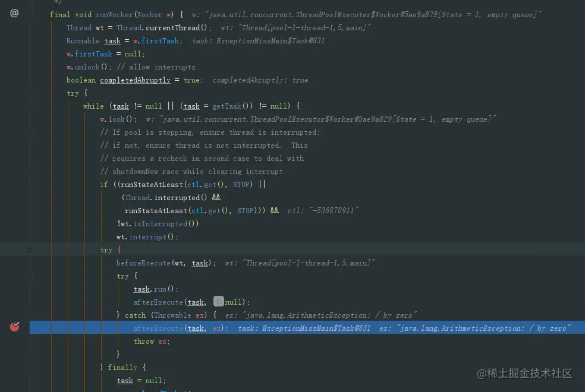Toggle the breakpoint on the afterExecute(task, ex) line

[x=14, y=327]
